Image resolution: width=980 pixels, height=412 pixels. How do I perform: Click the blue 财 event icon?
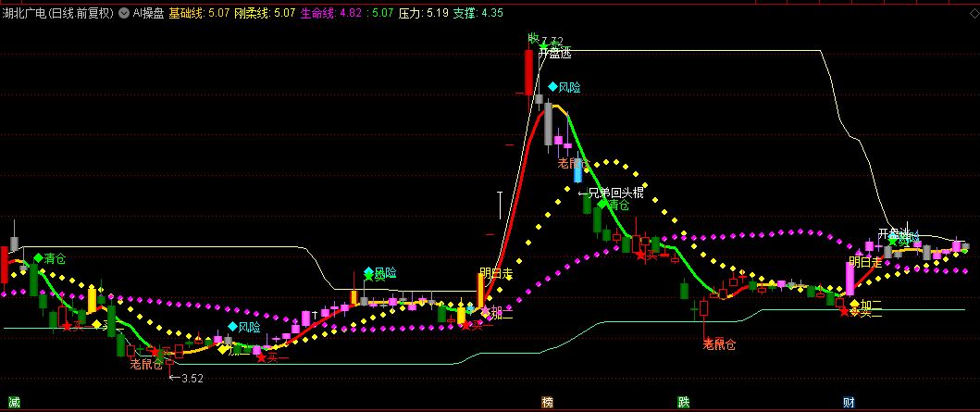point(848,402)
